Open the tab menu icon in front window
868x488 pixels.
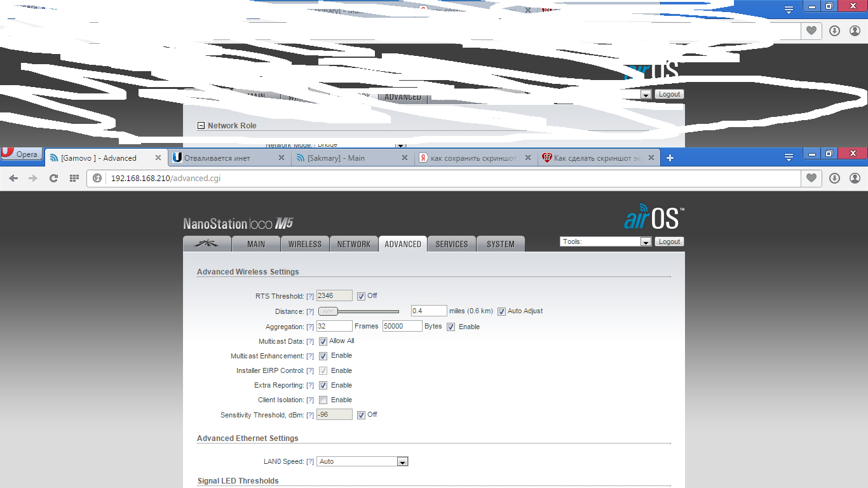click(789, 157)
